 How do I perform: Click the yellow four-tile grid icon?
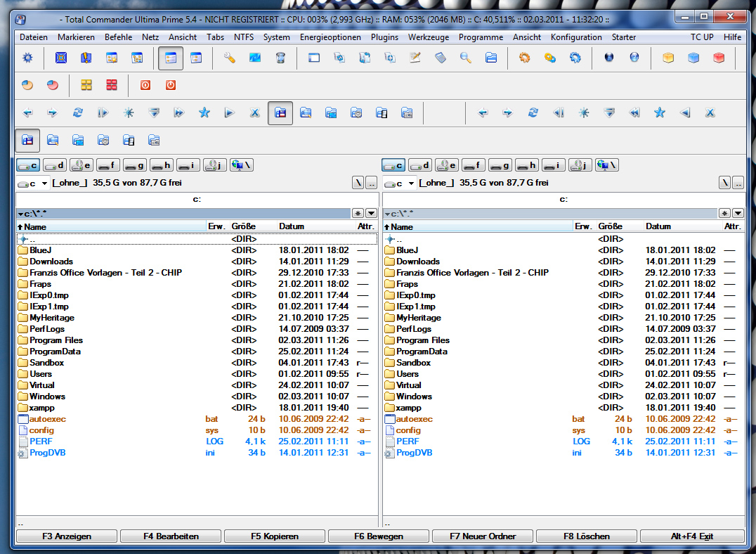(x=86, y=85)
